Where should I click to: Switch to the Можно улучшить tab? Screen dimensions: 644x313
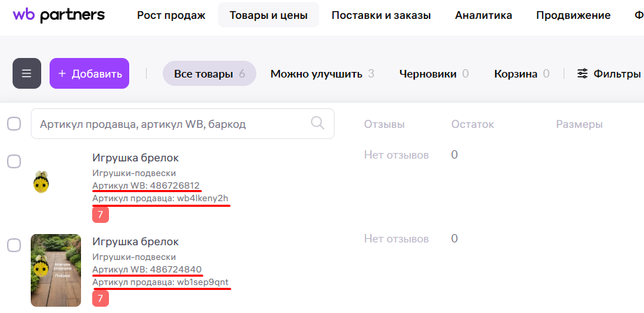click(x=322, y=73)
